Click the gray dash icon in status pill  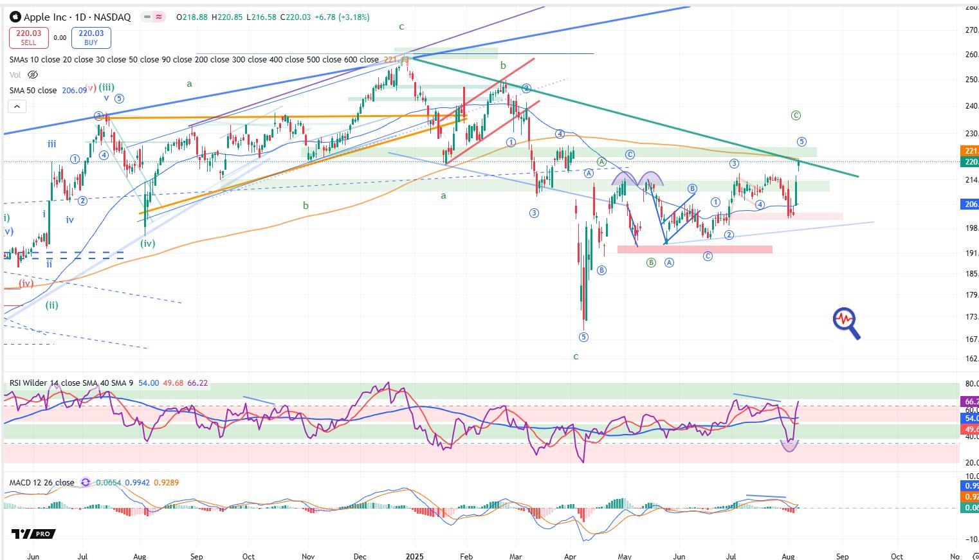click(x=148, y=17)
